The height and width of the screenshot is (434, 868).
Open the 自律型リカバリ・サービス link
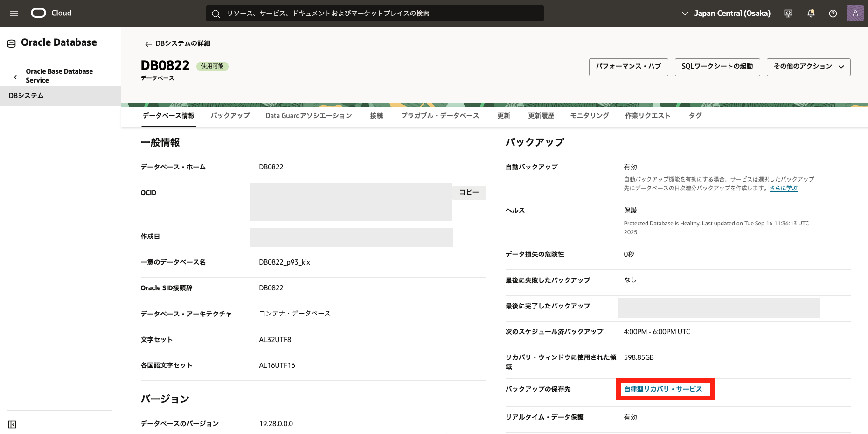(662, 389)
